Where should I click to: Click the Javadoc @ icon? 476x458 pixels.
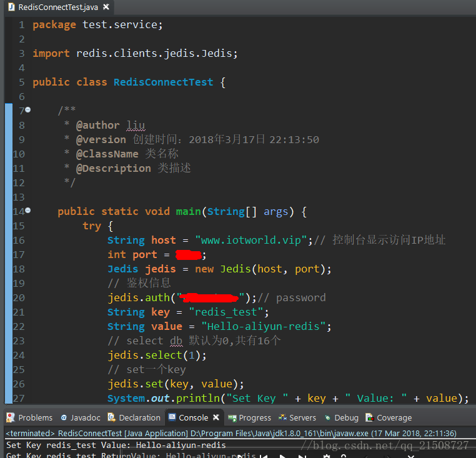pos(64,417)
